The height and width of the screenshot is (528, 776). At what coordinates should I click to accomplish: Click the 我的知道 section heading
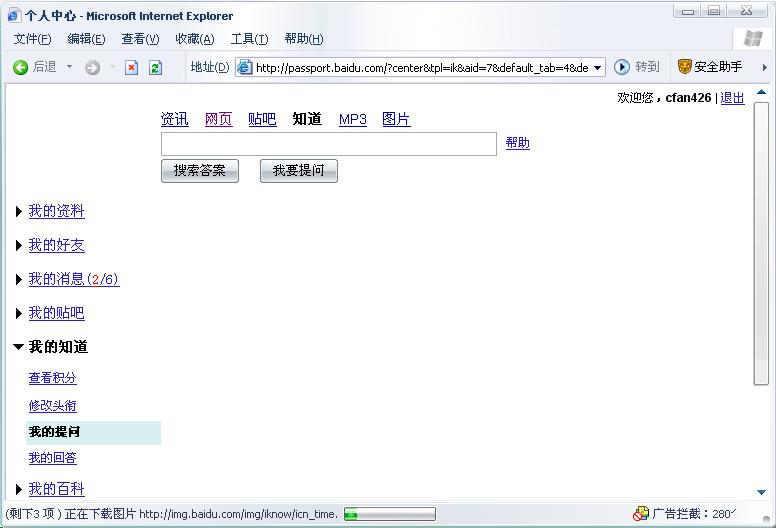pyautogui.click(x=58, y=347)
